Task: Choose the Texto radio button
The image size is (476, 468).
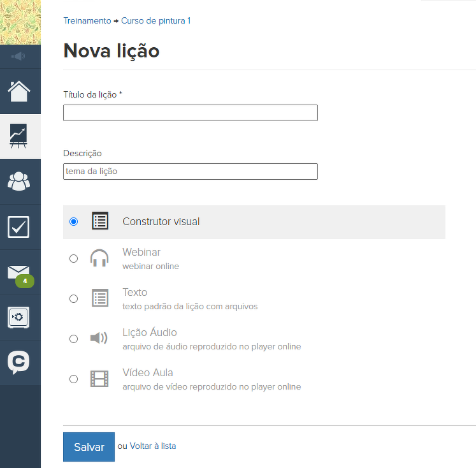Action: (x=74, y=298)
